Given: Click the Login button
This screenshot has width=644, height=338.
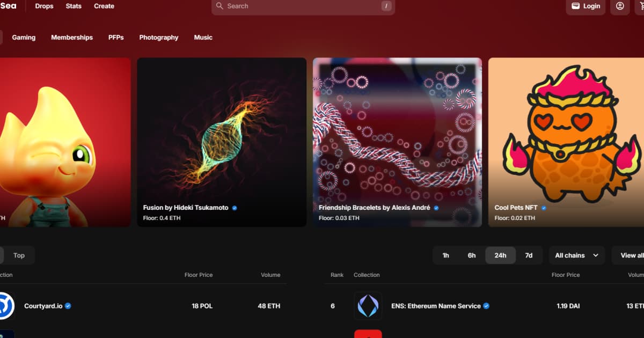Looking at the screenshot, I should tap(586, 6).
